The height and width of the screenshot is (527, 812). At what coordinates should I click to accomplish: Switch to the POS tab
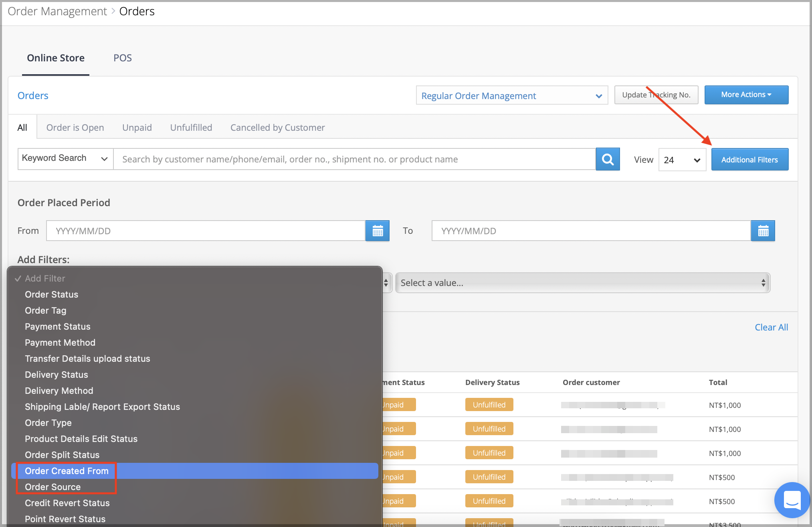(x=122, y=58)
